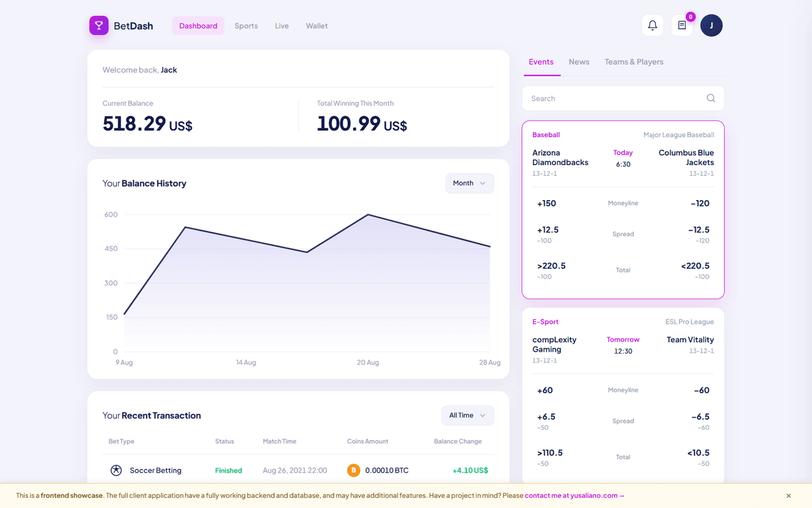This screenshot has height=508, width=812.
Task: Click Major League Baseball league label
Action: pyautogui.click(x=679, y=135)
